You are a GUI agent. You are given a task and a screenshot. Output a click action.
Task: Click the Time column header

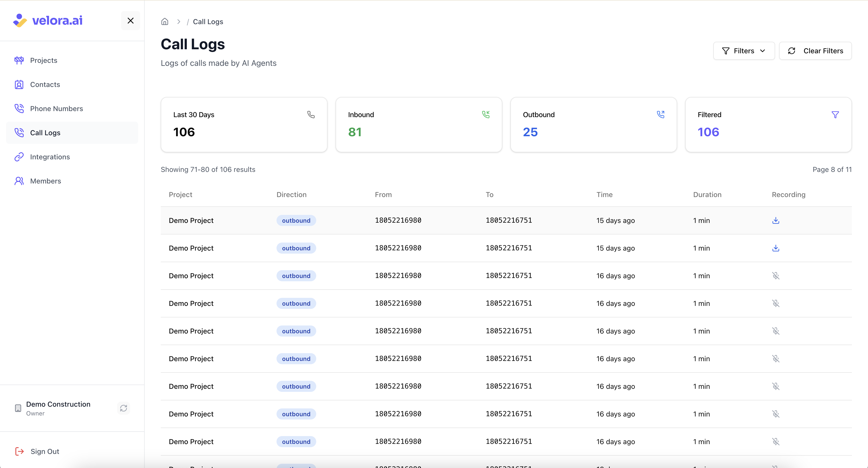point(605,195)
